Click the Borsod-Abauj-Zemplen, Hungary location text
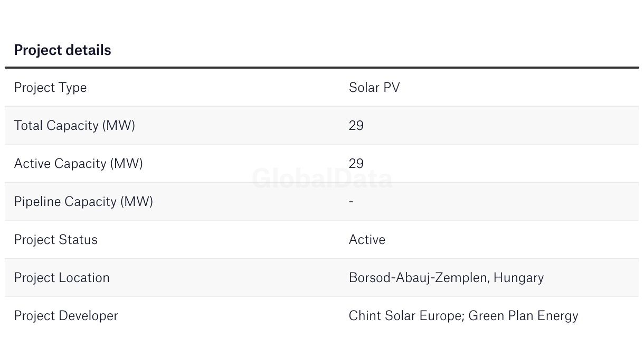Image resolution: width=644 pixels, height=356 pixels. (446, 278)
